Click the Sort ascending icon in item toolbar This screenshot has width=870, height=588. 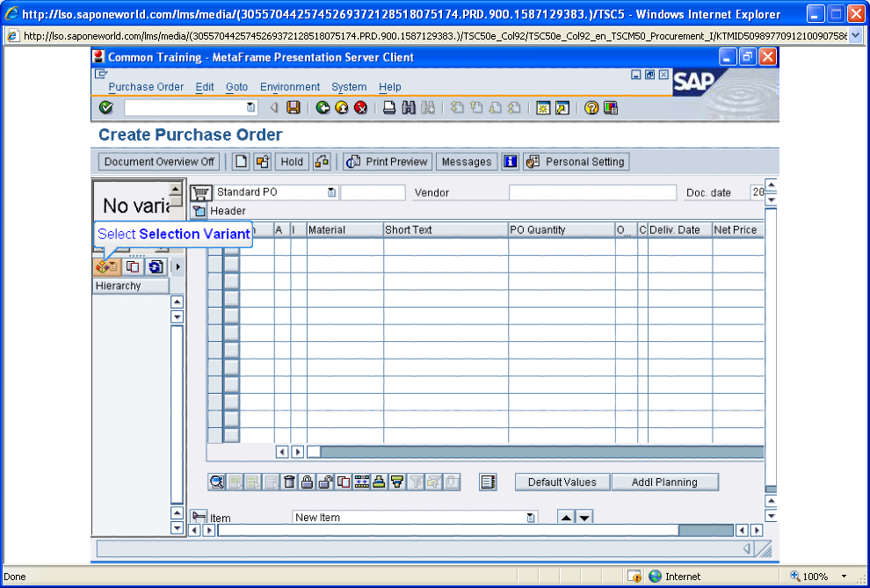tap(379, 482)
